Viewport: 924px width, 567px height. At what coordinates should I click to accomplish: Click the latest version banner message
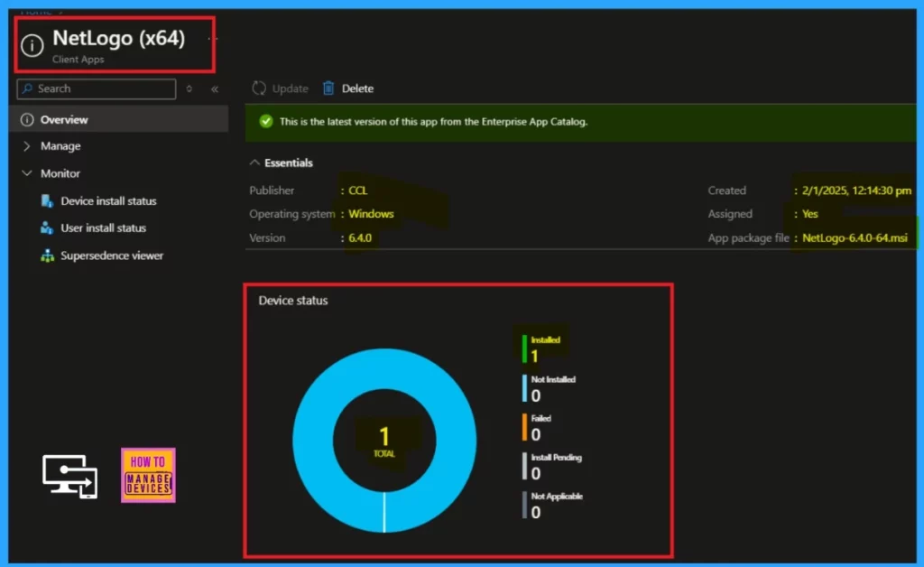(x=434, y=121)
